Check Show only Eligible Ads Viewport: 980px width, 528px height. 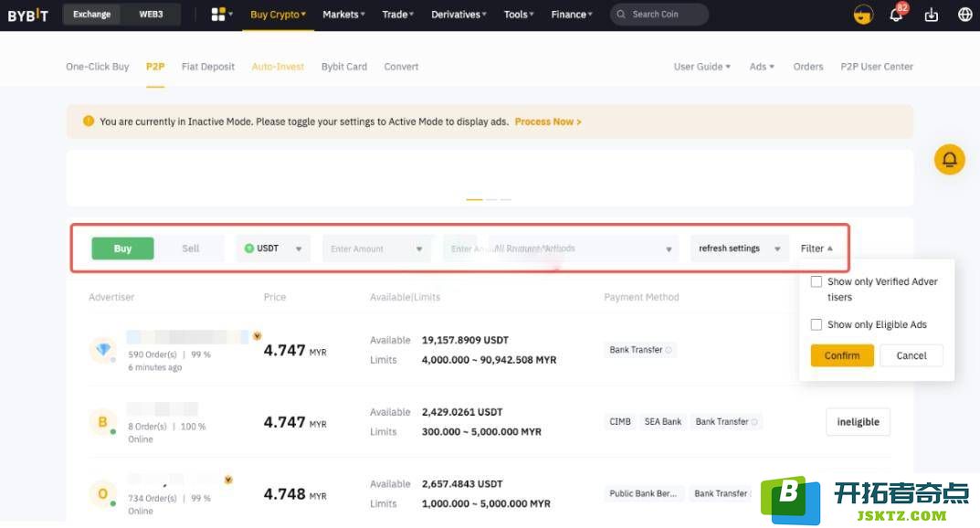pyautogui.click(x=817, y=324)
